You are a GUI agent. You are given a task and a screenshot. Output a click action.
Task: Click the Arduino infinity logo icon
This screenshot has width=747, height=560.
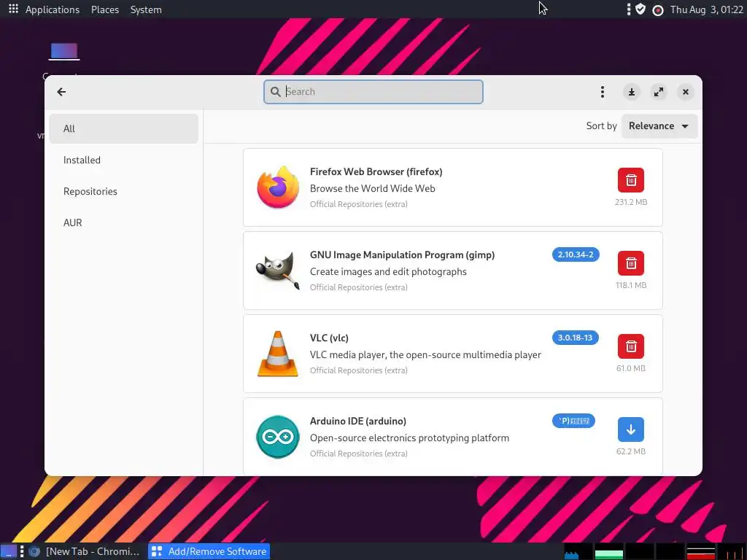pyautogui.click(x=278, y=437)
